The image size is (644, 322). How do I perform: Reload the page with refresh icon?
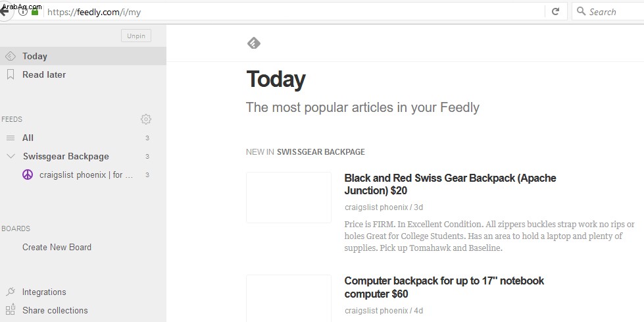(x=555, y=11)
